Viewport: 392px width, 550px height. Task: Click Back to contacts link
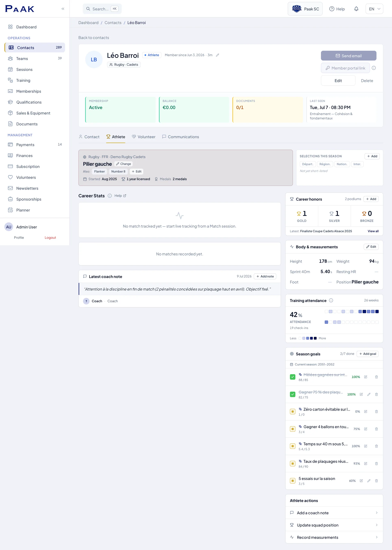94,38
